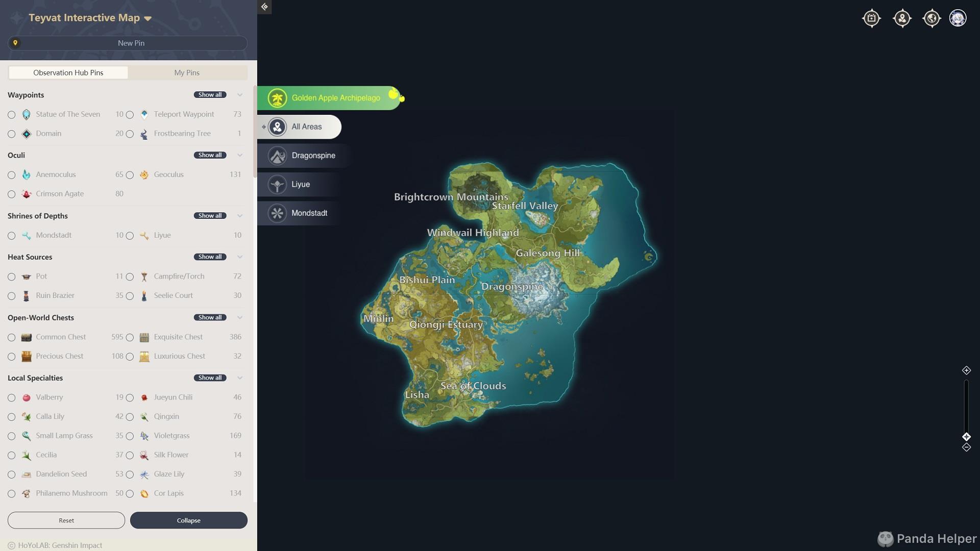Select Liyue region
This screenshot has width=980, height=551.
click(299, 184)
